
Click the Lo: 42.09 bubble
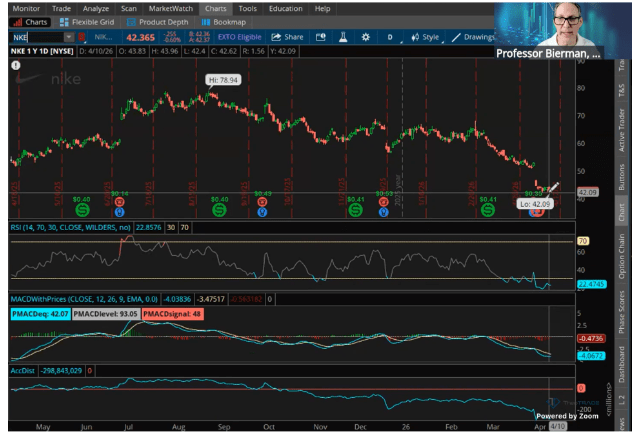[x=535, y=204]
